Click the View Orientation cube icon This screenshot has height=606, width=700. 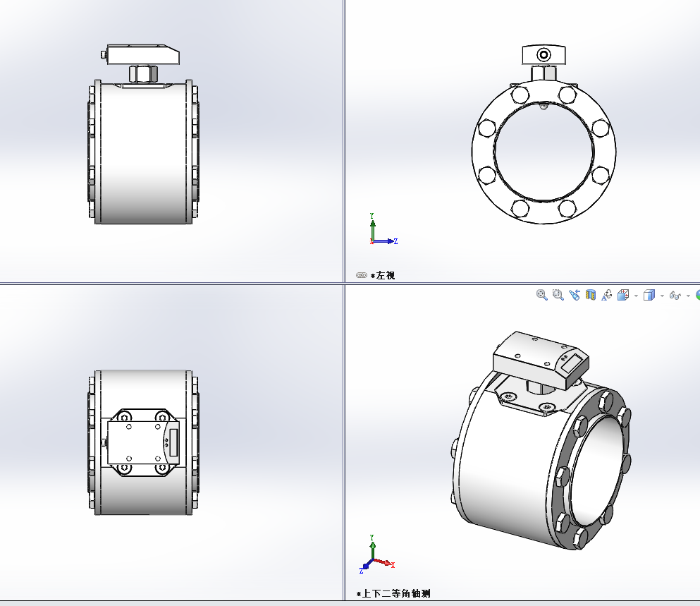coord(623,295)
